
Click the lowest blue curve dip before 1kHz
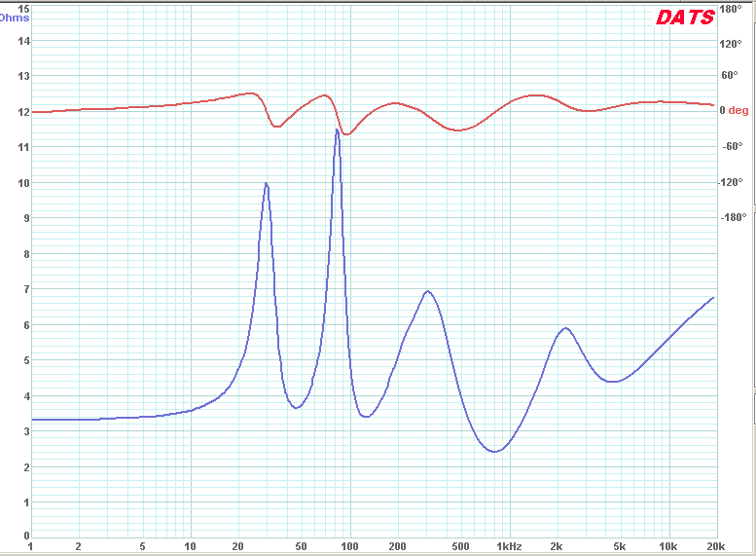pos(494,451)
